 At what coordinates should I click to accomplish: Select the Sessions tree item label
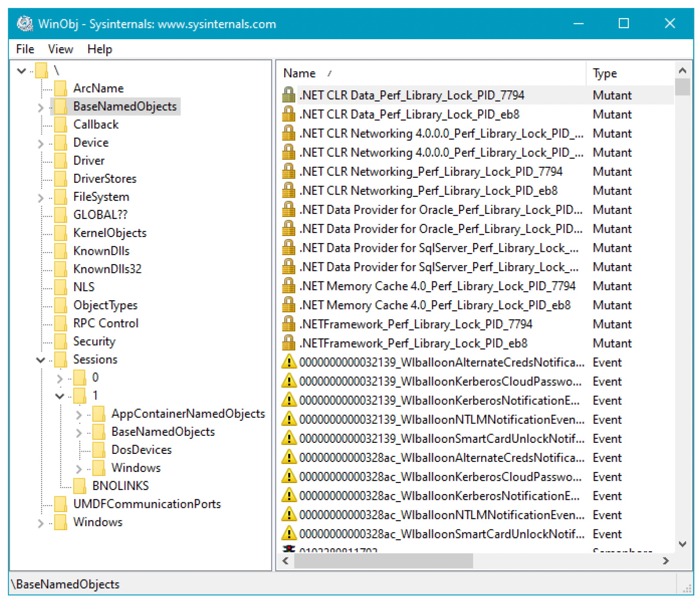click(95, 359)
